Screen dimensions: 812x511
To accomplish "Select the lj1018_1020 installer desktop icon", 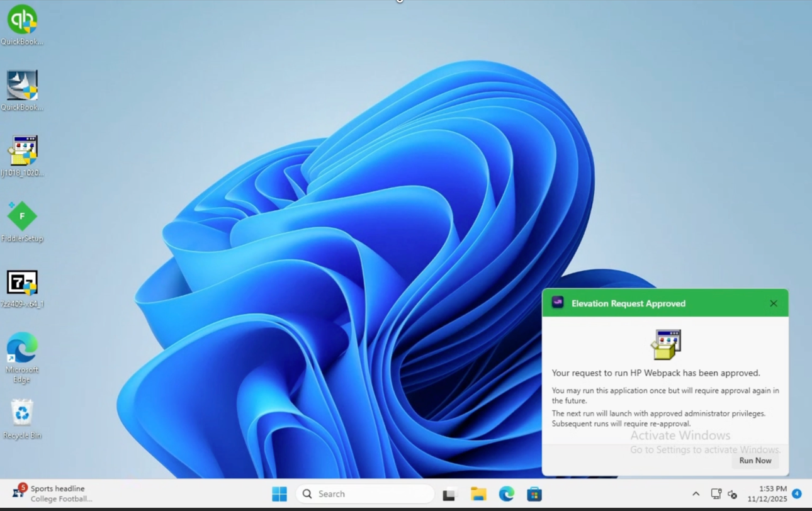I will point(22,152).
